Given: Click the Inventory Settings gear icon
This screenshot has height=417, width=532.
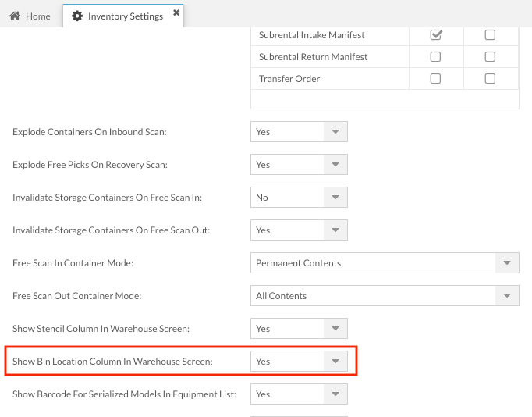Looking at the screenshot, I should pos(77,16).
